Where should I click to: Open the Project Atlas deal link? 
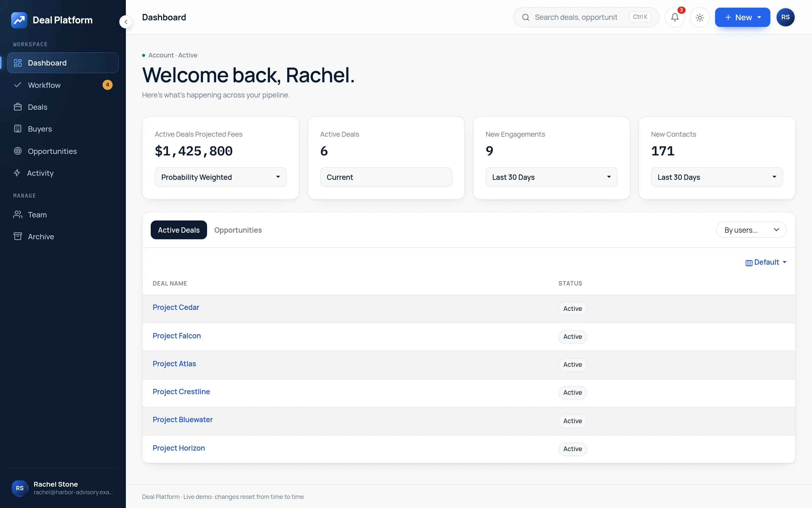coord(174,363)
